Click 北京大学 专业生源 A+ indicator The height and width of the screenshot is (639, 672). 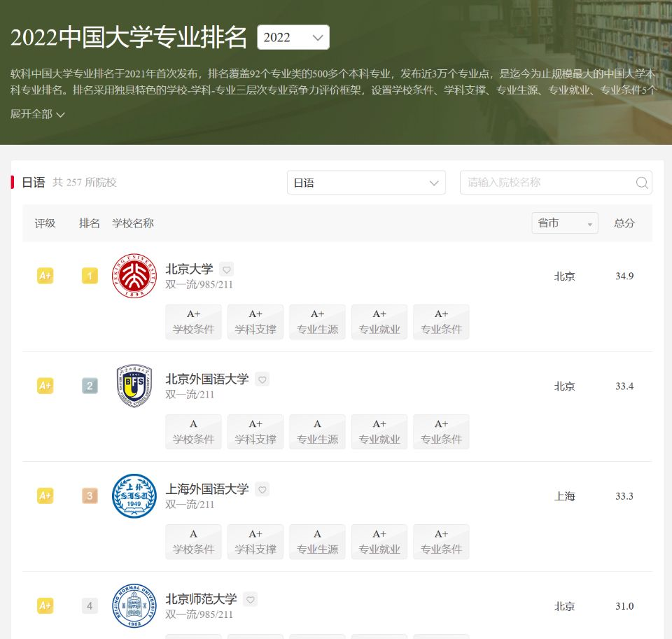(x=317, y=322)
